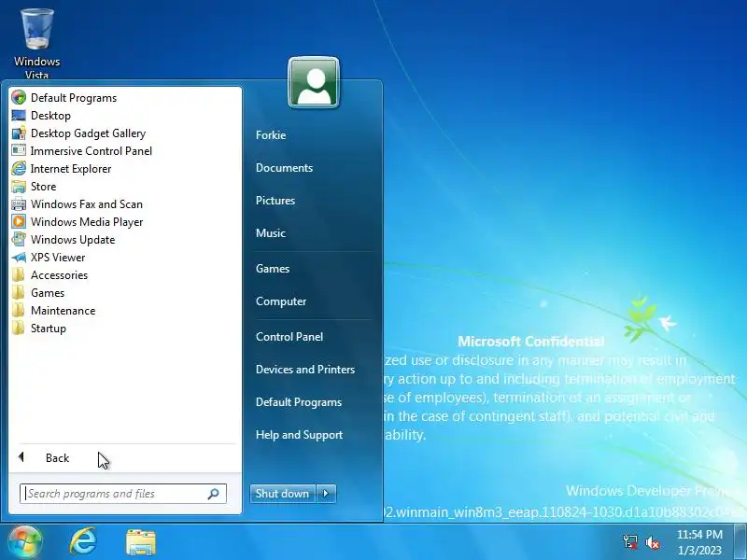
Task: Open the Forkie user folder
Action: coord(271,135)
